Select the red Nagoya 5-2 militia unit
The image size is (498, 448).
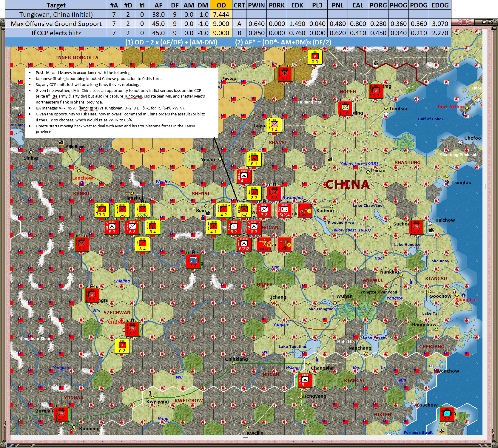(234, 227)
